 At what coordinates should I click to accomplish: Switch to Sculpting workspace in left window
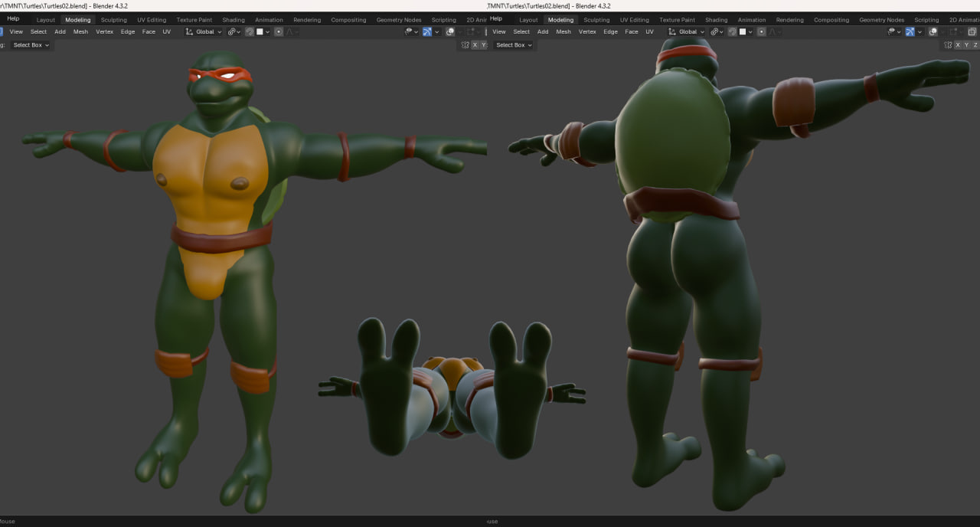[x=114, y=20]
